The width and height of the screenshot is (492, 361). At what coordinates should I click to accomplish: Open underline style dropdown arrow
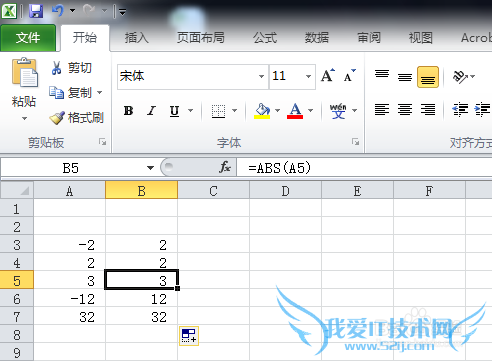[x=190, y=110]
